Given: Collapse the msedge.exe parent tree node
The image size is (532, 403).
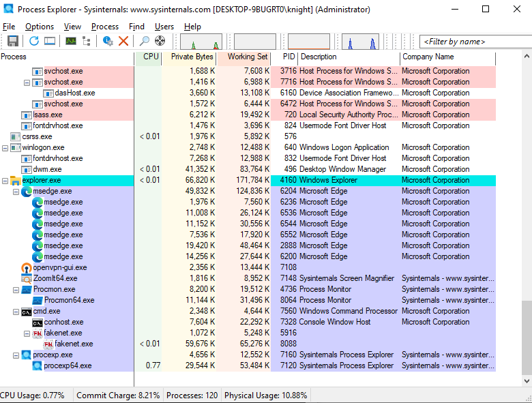Looking at the screenshot, I should 16,192.
